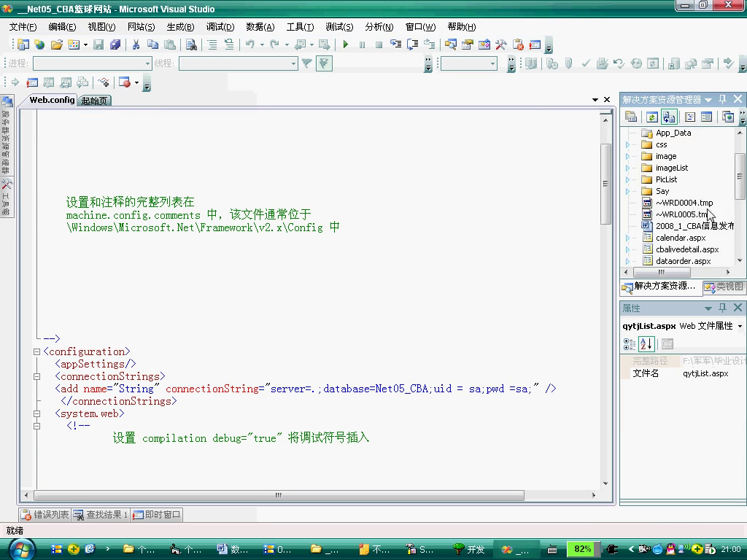The image size is (747, 560).
Task: Open the 编辑(E) menu
Action: click(x=62, y=27)
